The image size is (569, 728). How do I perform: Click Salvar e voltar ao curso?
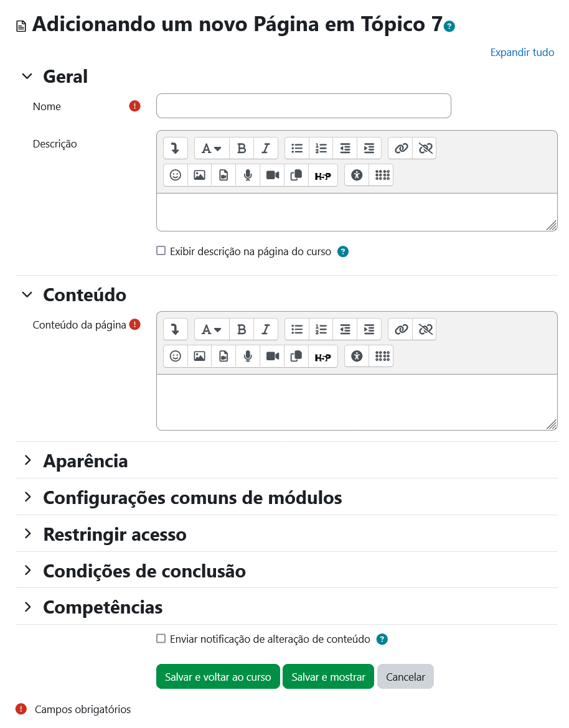coord(218,677)
